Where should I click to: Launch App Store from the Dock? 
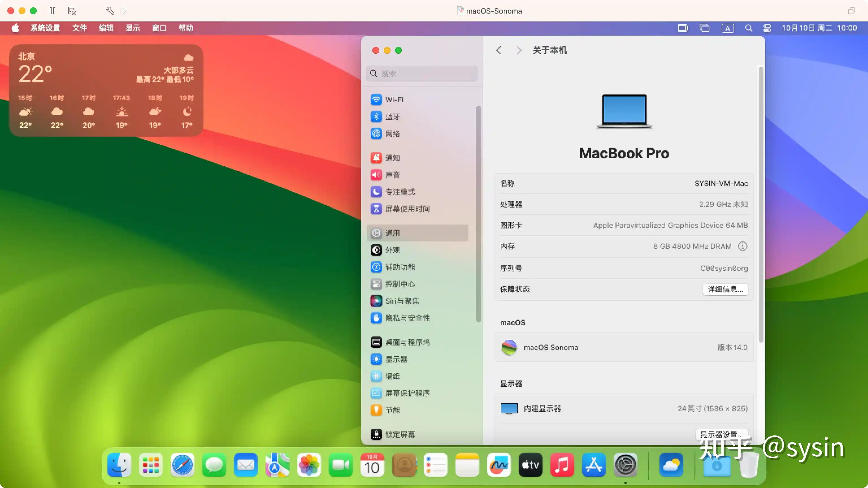[593, 465]
